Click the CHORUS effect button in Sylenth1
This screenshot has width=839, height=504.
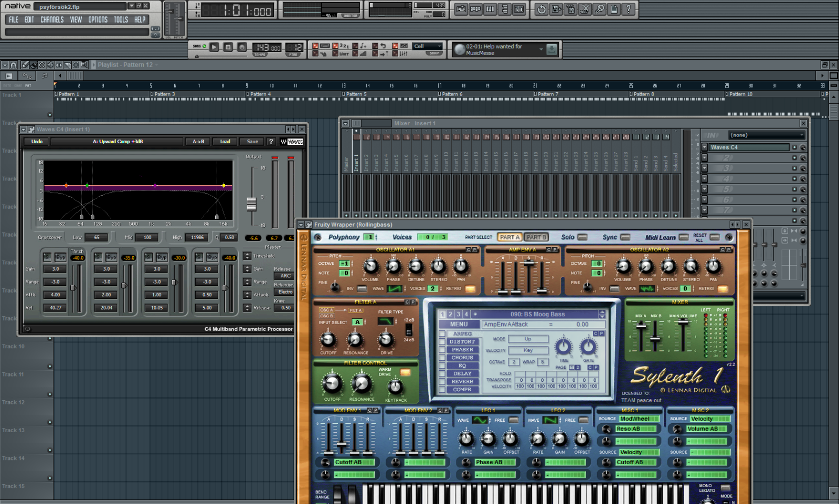462,358
